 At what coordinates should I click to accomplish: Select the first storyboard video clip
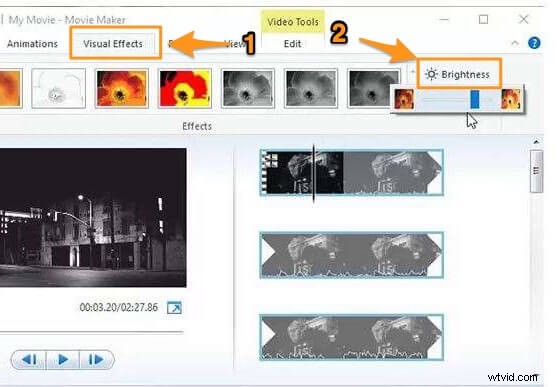(x=352, y=172)
